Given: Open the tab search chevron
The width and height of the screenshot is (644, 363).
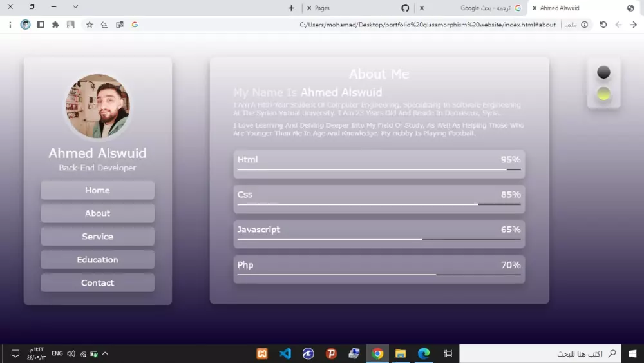Looking at the screenshot, I should 75,6.
